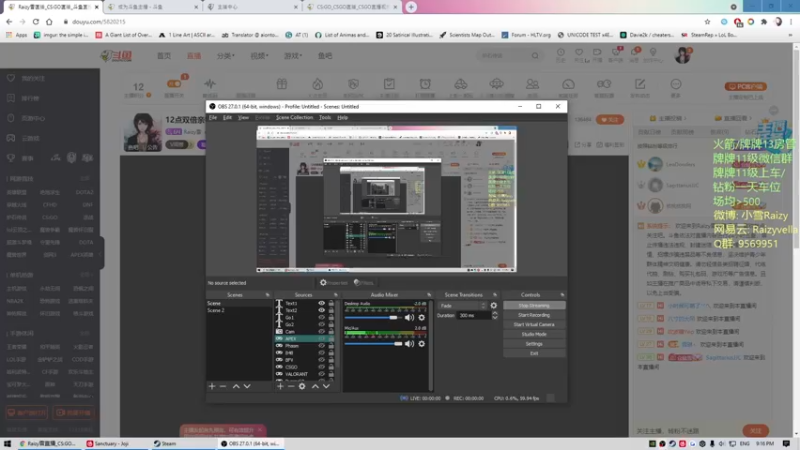The image size is (800, 450).
Task: Add a new scene with plus icon
Action: pyautogui.click(x=212, y=386)
